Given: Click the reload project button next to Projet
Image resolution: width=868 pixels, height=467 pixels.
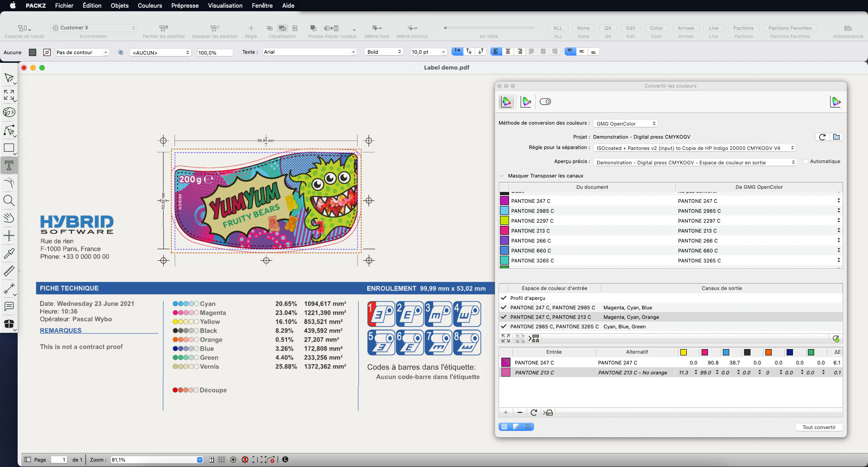Looking at the screenshot, I should (822, 137).
